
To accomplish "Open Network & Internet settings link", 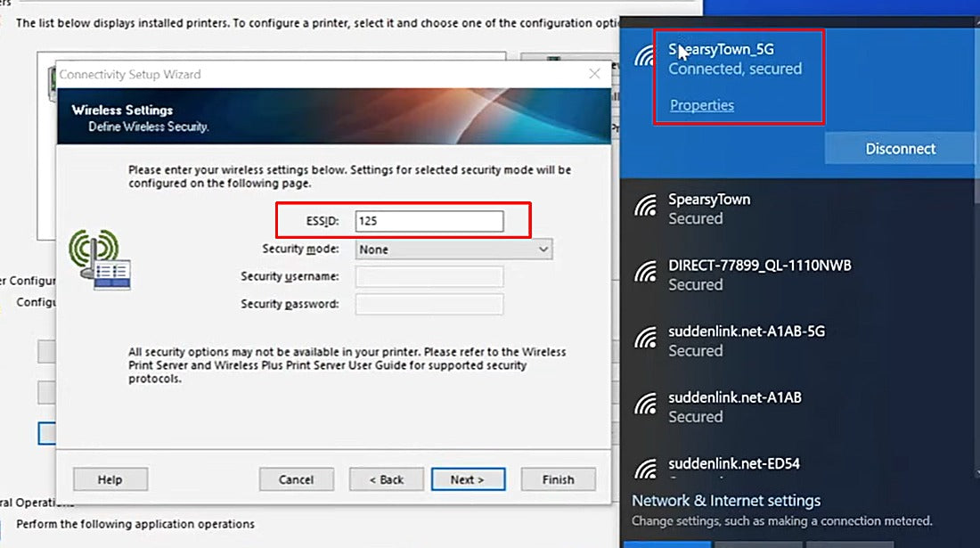I will point(725,501).
